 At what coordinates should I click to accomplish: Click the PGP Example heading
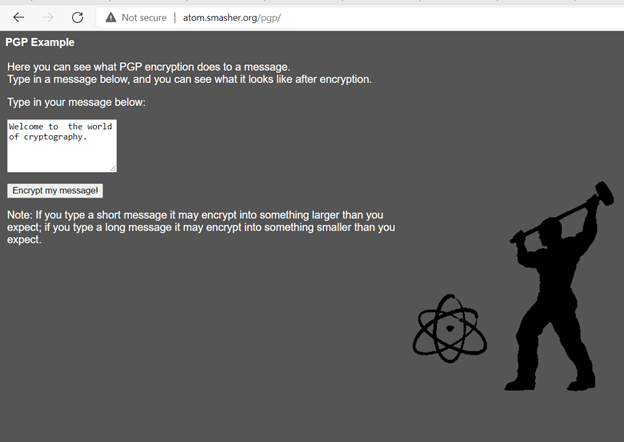40,42
